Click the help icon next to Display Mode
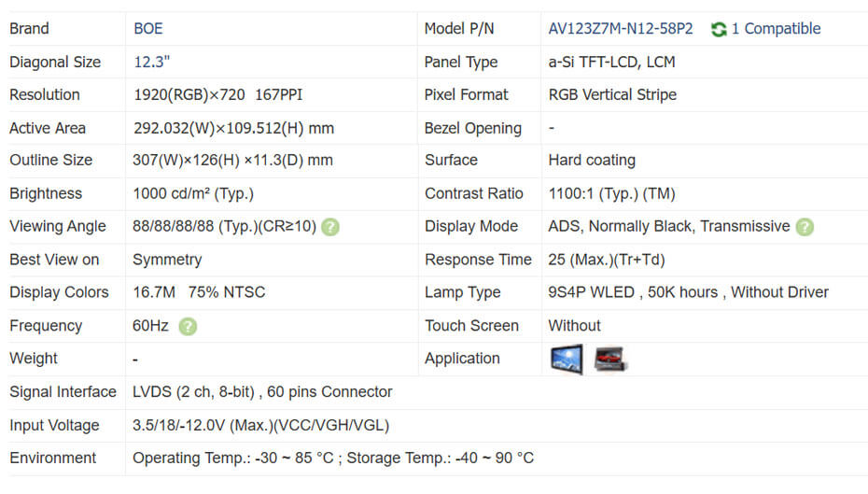This screenshot has width=868, height=494. [805, 227]
